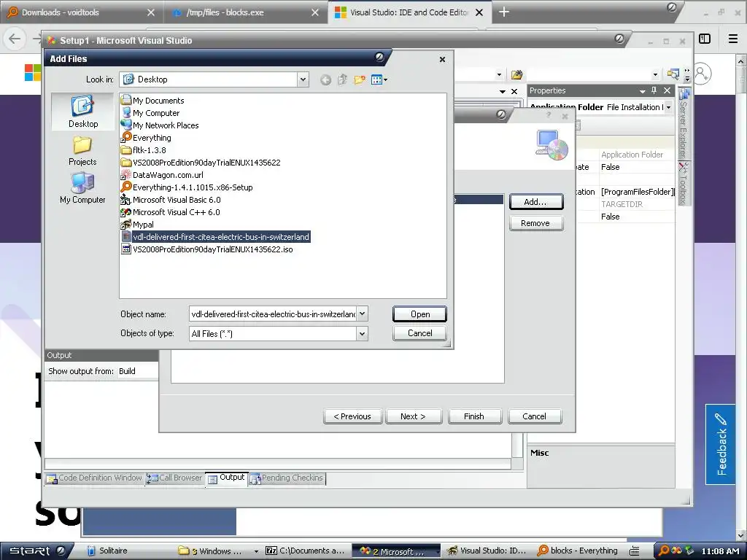Image resolution: width=747 pixels, height=560 pixels.
Task: Go back to previous folder icon
Action: tap(325, 79)
